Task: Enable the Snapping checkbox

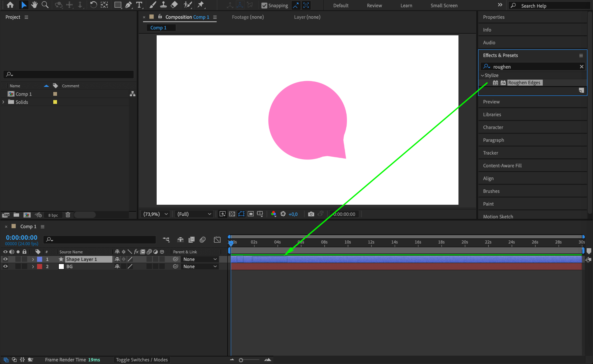Action: pos(264,6)
